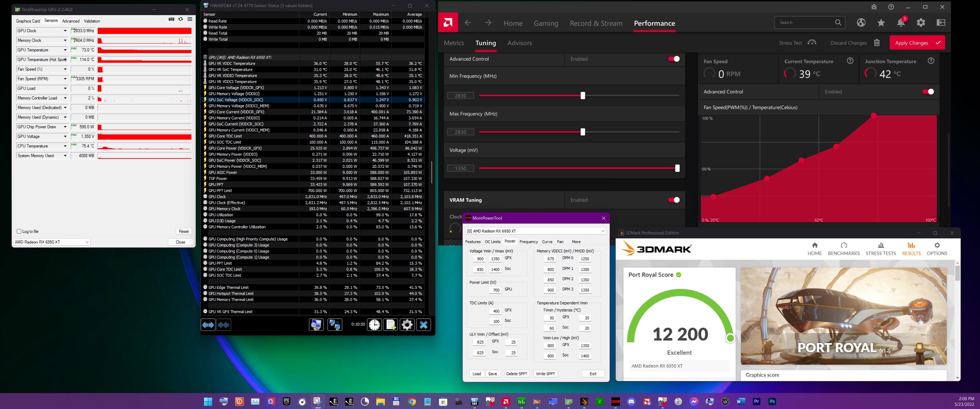The height and width of the screenshot is (409, 980).
Task: Toggle GPU tuning Advanced Control switch
Action: point(674,59)
